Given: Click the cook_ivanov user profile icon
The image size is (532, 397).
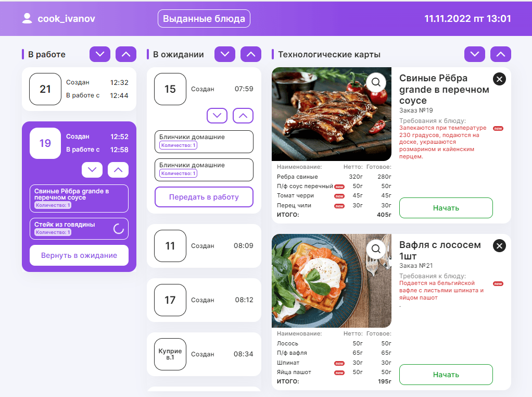Looking at the screenshot, I should (27, 18).
